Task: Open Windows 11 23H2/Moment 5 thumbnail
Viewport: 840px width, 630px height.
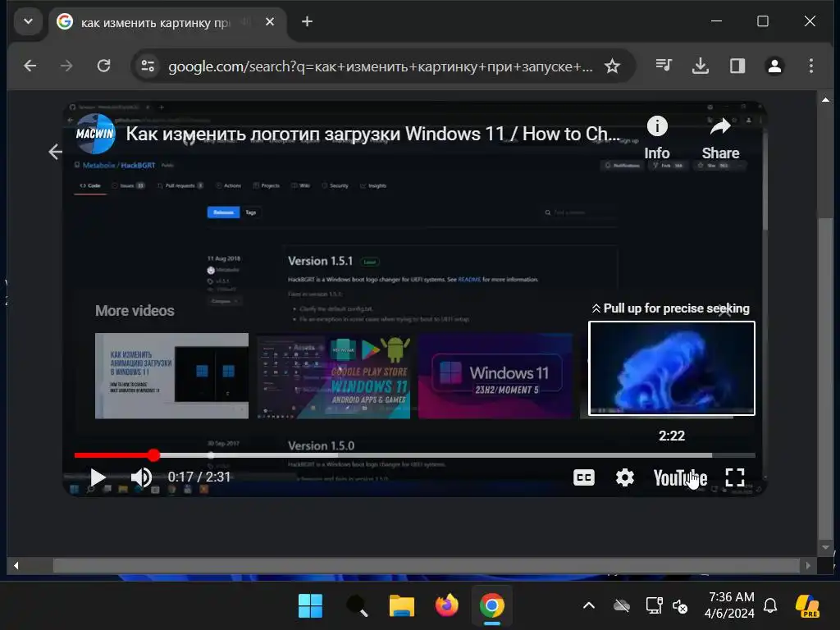Action: 495,376
